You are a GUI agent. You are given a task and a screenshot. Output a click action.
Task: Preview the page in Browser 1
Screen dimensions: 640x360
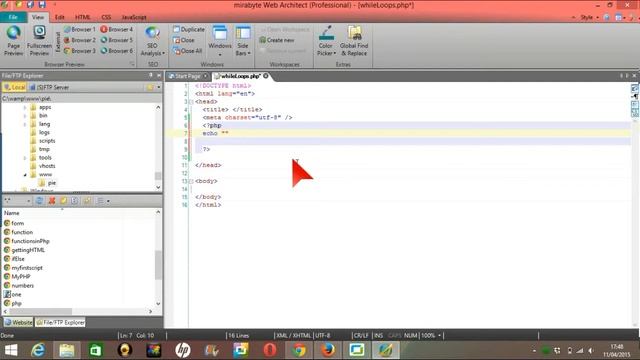coord(80,29)
